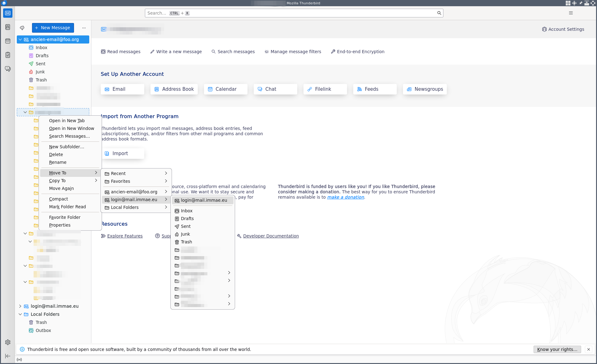Click the Import button icon

pyautogui.click(x=107, y=154)
